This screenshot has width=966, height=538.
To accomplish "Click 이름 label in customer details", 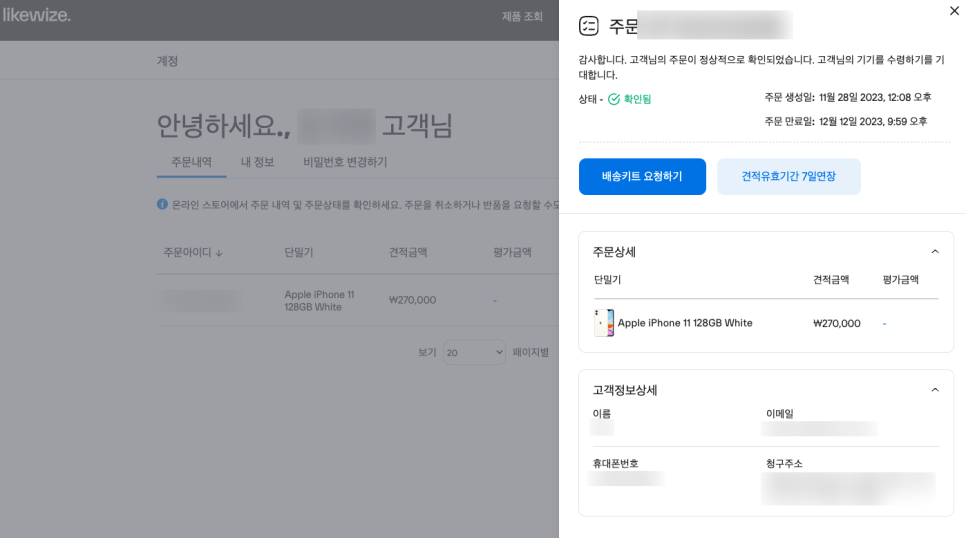I will [601, 414].
